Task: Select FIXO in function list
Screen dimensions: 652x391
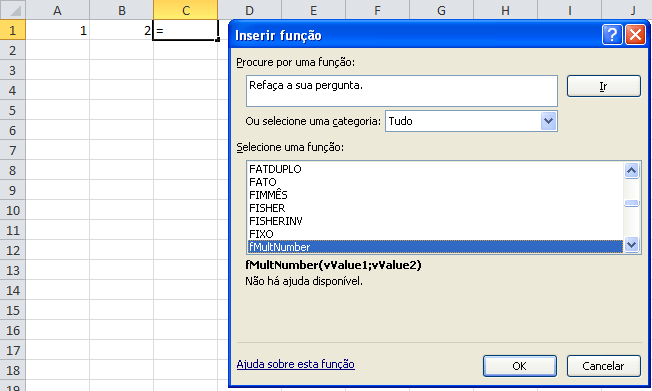Action: point(435,233)
